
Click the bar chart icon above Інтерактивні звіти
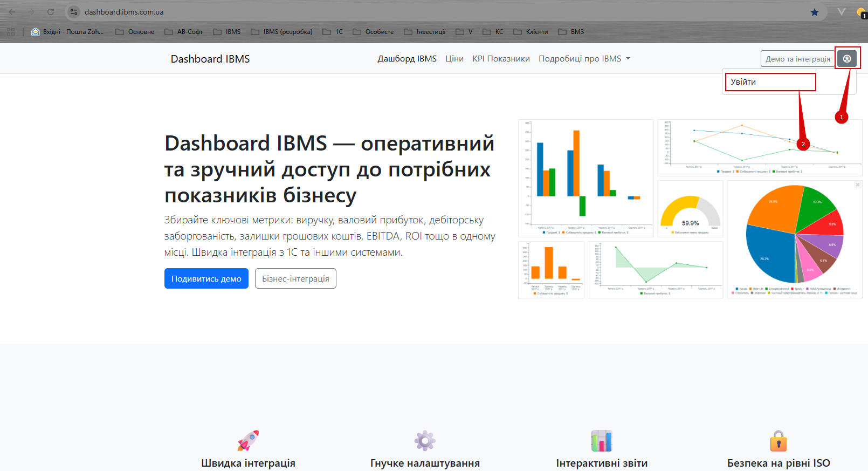click(602, 441)
